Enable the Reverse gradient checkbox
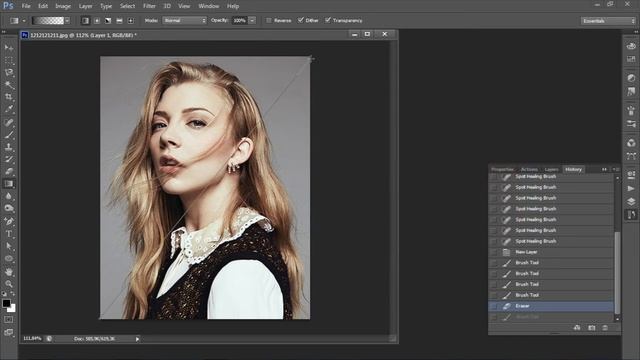Image resolution: width=640 pixels, height=360 pixels. (269, 20)
